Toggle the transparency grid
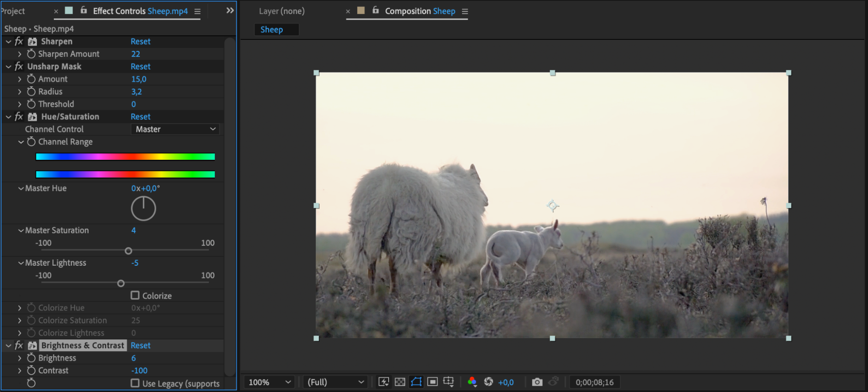This screenshot has width=868, height=392. click(400, 382)
